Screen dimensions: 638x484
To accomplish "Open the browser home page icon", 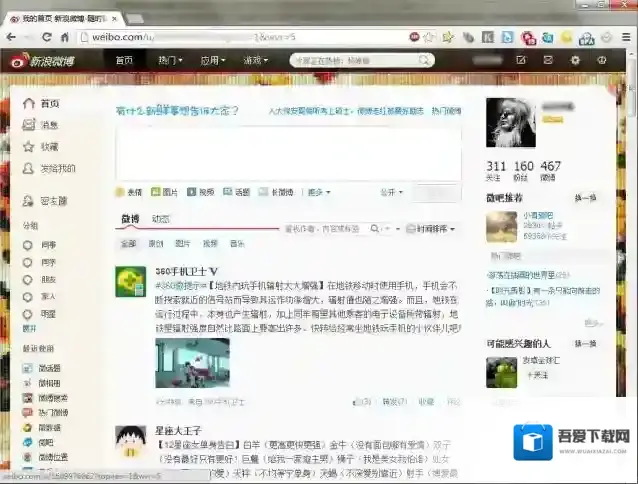I will point(64,37).
